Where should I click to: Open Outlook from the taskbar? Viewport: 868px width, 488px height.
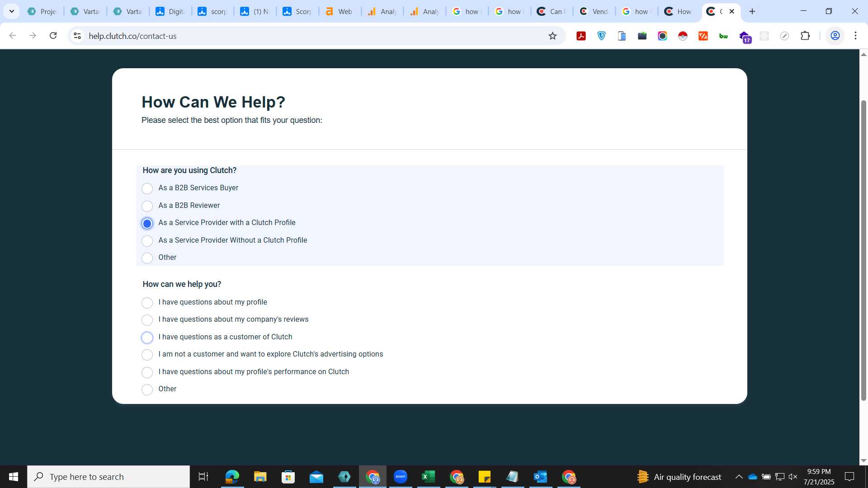tap(541, 477)
